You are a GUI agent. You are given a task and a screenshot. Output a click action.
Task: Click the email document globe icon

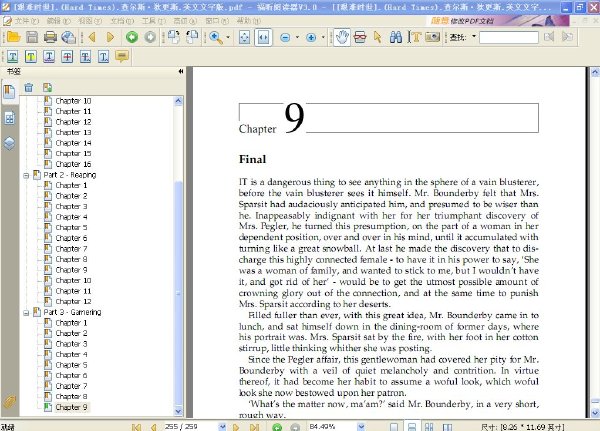coord(68,37)
